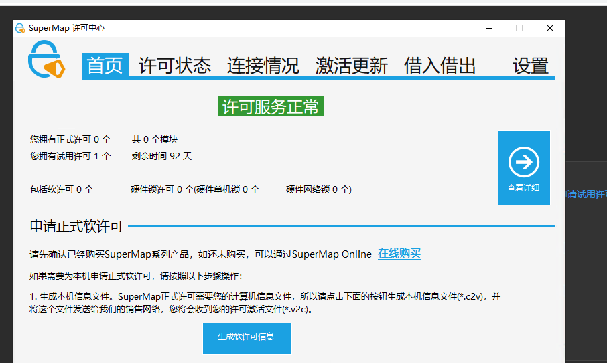Click the text 硬件网络锁 0 个)
Image resolution: width=607 pixels, height=364 pixels.
(319, 189)
